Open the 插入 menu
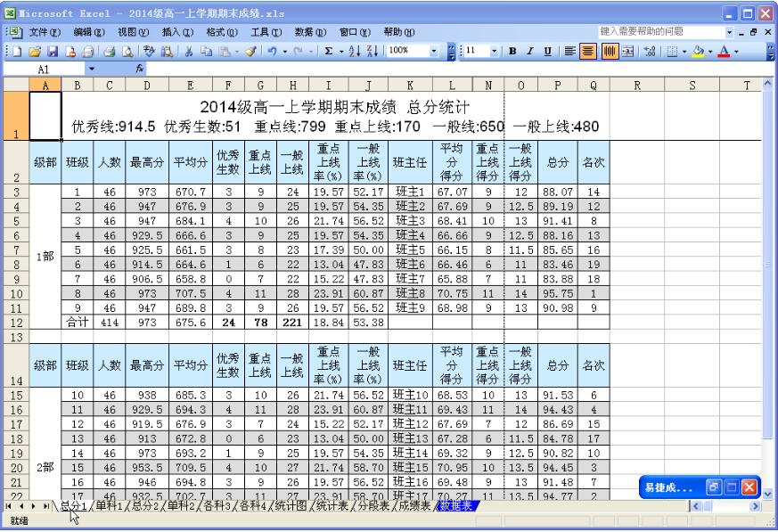 [x=177, y=32]
